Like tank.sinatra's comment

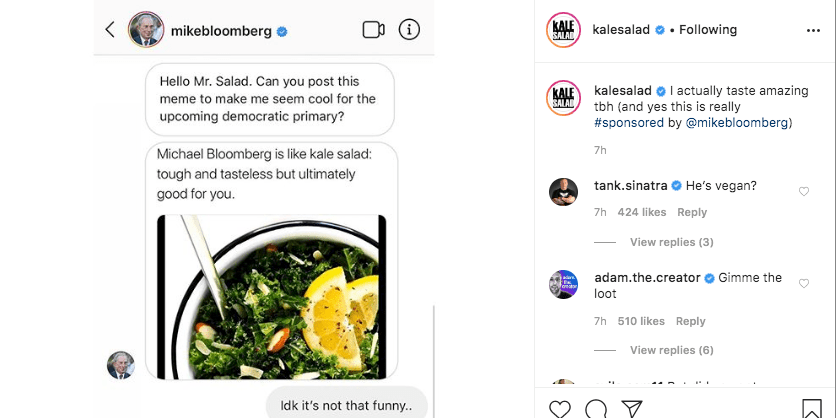(x=803, y=191)
